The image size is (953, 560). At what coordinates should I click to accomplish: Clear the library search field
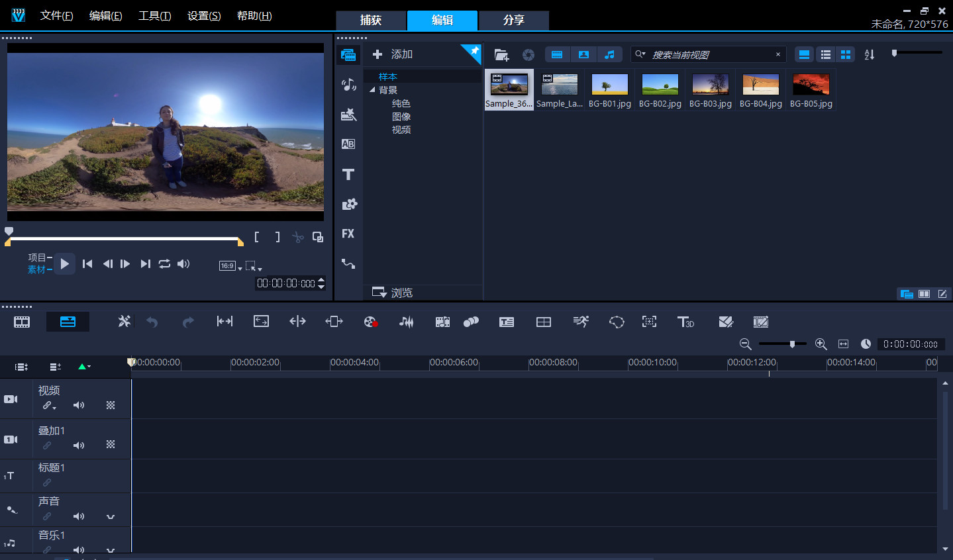click(x=778, y=54)
